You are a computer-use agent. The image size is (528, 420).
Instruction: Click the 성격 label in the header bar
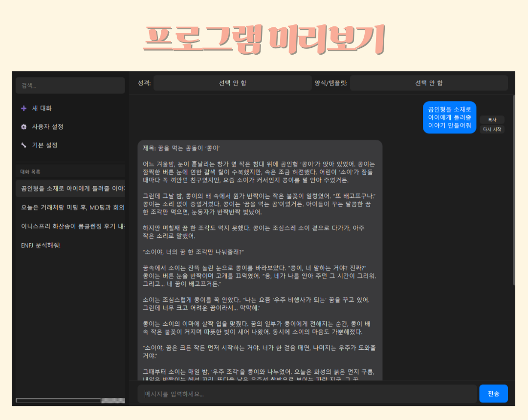click(144, 83)
